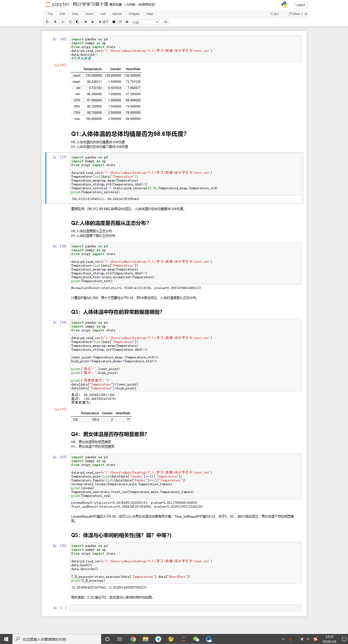Viewport: 348px width, 644px height.
Task: Open the Insert menu
Action: click(89, 14)
